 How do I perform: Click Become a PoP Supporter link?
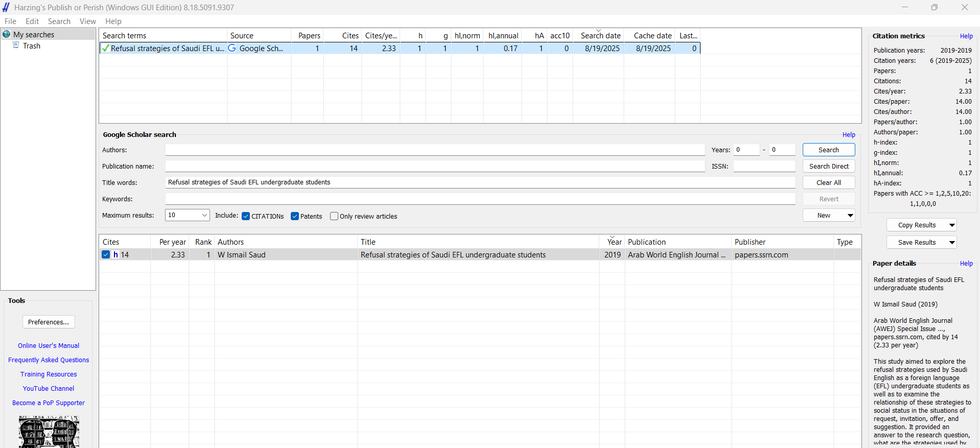(x=49, y=403)
